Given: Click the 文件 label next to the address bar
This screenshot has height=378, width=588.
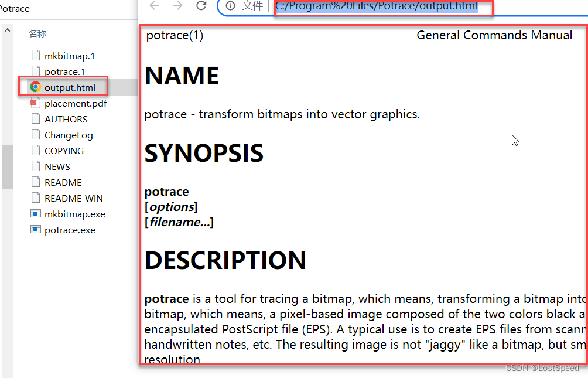Looking at the screenshot, I should pos(253,6).
